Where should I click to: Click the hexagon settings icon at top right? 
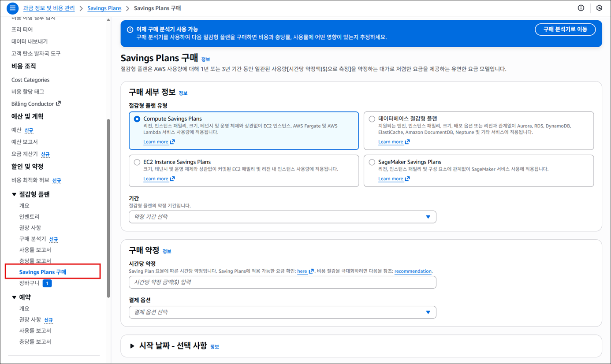click(599, 8)
